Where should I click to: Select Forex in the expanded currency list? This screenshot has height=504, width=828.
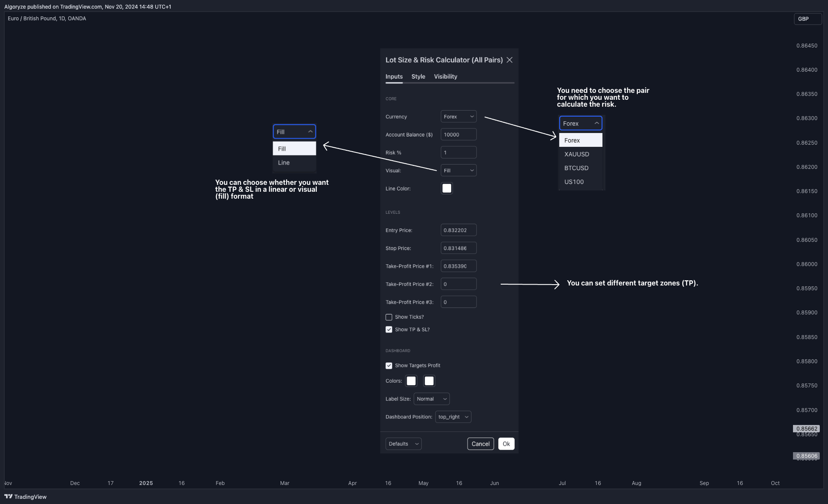(580, 140)
